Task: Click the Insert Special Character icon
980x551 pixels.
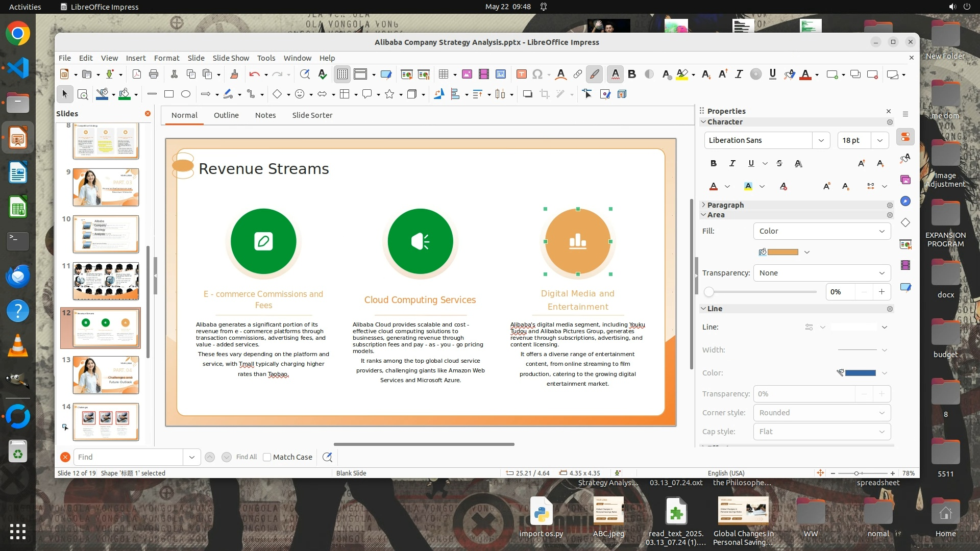Action: pyautogui.click(x=537, y=74)
